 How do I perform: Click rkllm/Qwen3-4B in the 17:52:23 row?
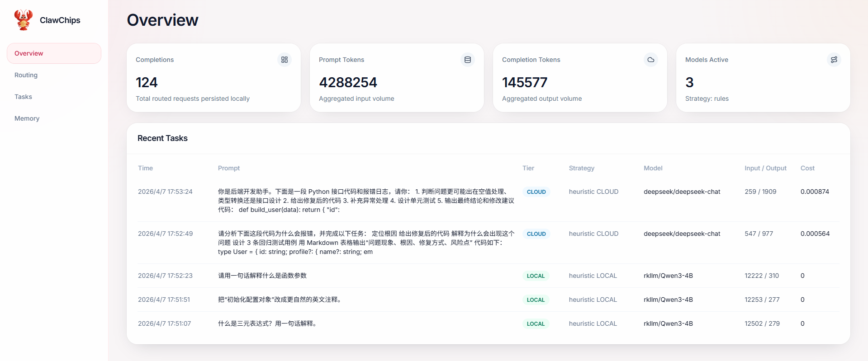(x=668, y=276)
